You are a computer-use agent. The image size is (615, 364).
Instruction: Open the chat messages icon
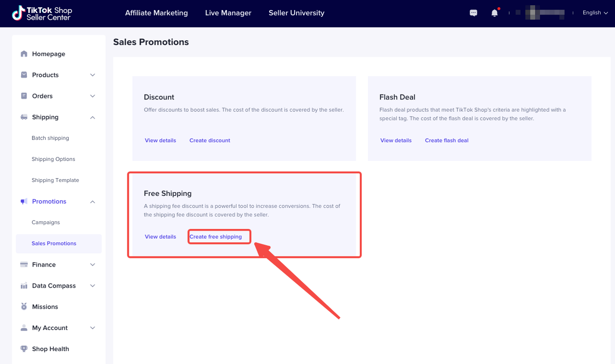[x=473, y=13]
